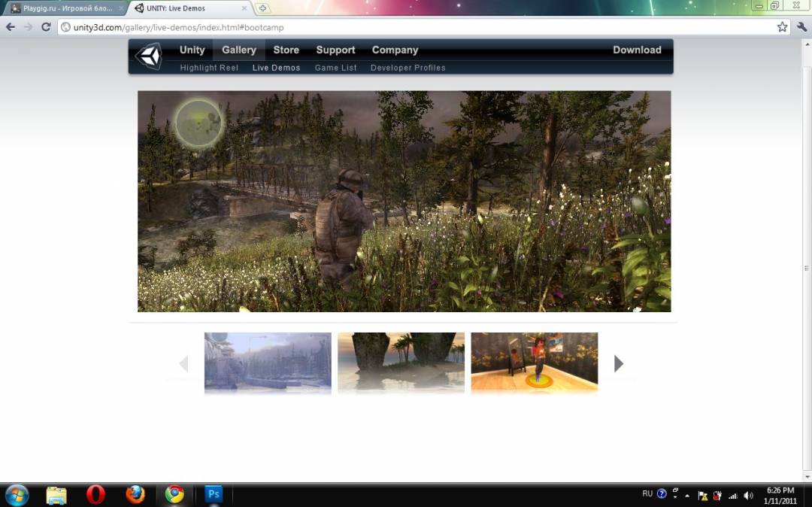812x507 pixels.
Task: Open the Support menu item
Action: (335, 50)
